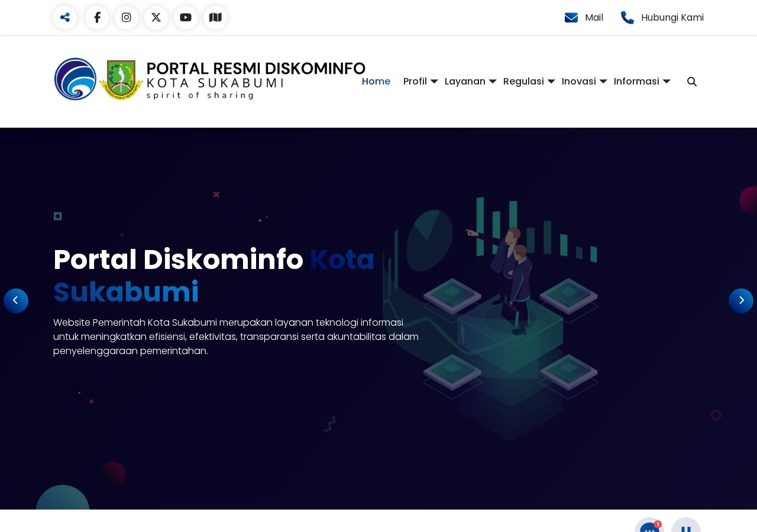Go to the previous slide arrow
Image resolution: width=757 pixels, height=532 pixels.
16,301
